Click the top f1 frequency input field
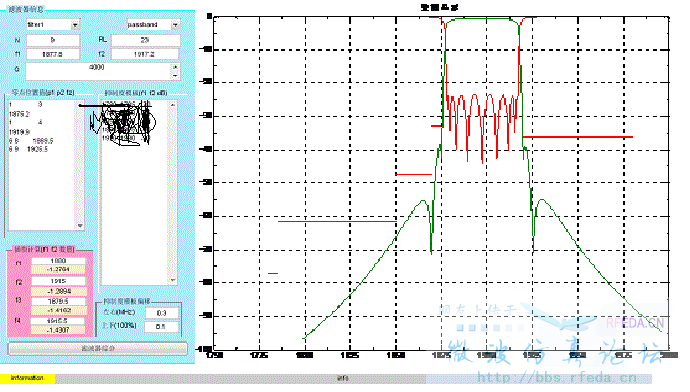Image resolution: width=690 pixels, height=392 pixels. (x=53, y=54)
